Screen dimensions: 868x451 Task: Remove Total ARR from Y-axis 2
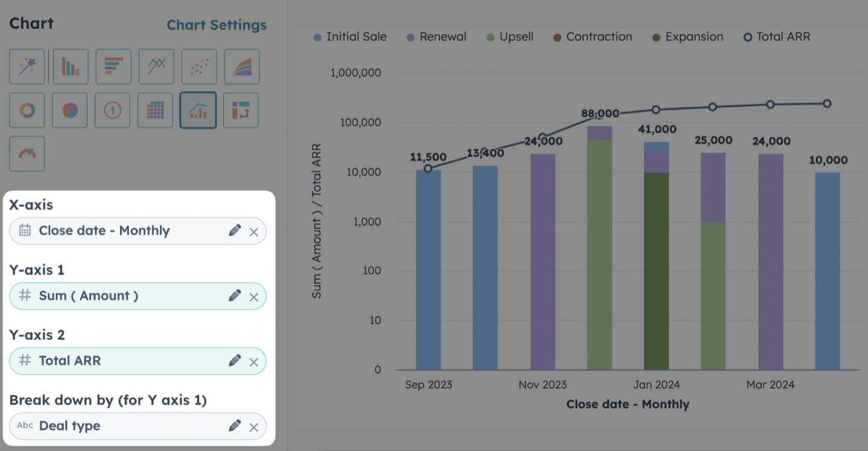click(254, 362)
